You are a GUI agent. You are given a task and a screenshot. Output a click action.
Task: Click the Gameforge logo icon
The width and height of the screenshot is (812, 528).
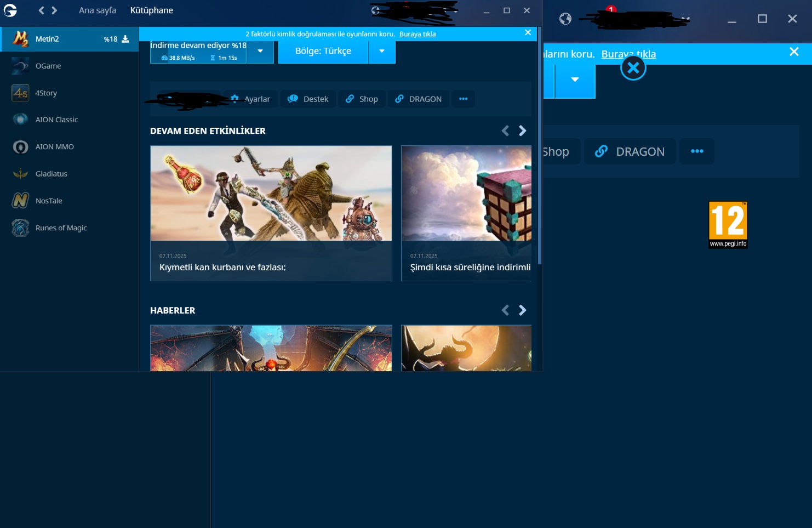[x=10, y=10]
